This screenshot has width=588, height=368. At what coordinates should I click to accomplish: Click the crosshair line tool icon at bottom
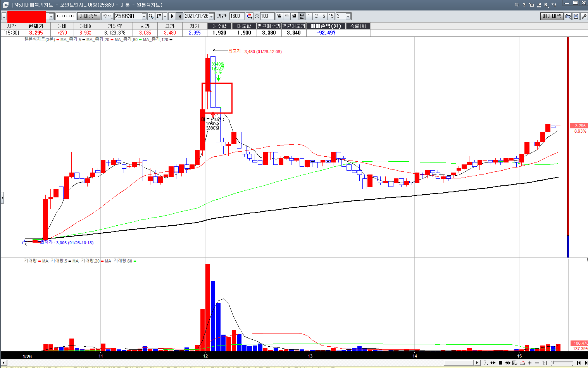[486, 363]
